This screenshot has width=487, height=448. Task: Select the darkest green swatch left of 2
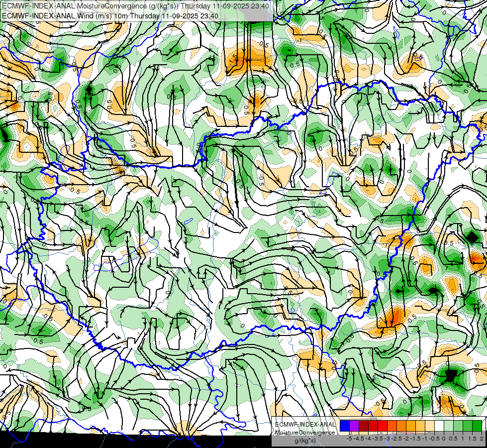477,426
